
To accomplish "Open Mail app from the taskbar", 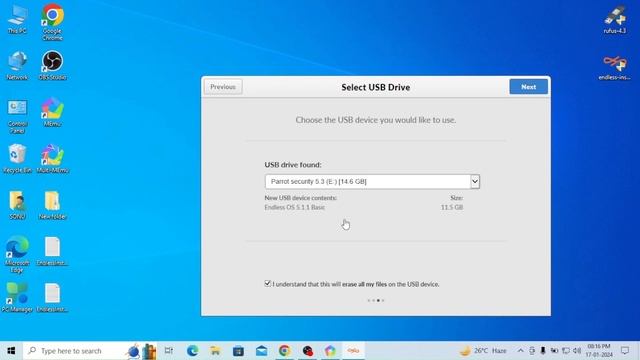I will [261, 351].
